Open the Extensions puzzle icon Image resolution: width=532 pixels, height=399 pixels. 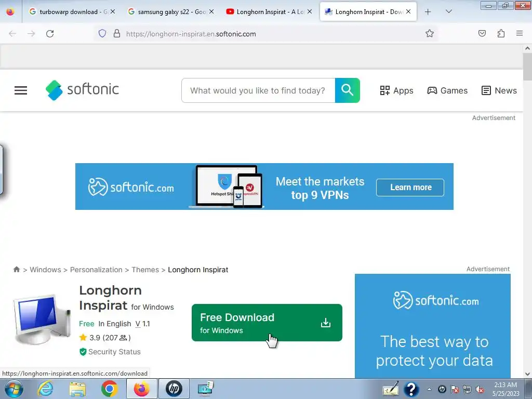501,33
